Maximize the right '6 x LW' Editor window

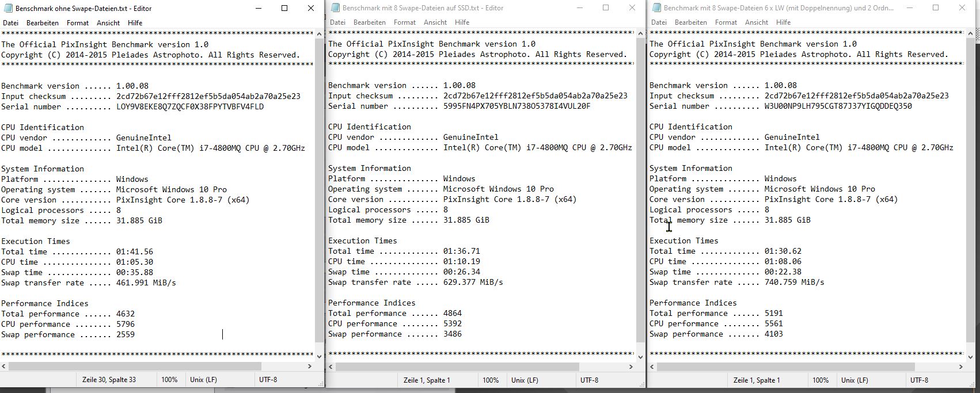pyautogui.click(x=936, y=7)
